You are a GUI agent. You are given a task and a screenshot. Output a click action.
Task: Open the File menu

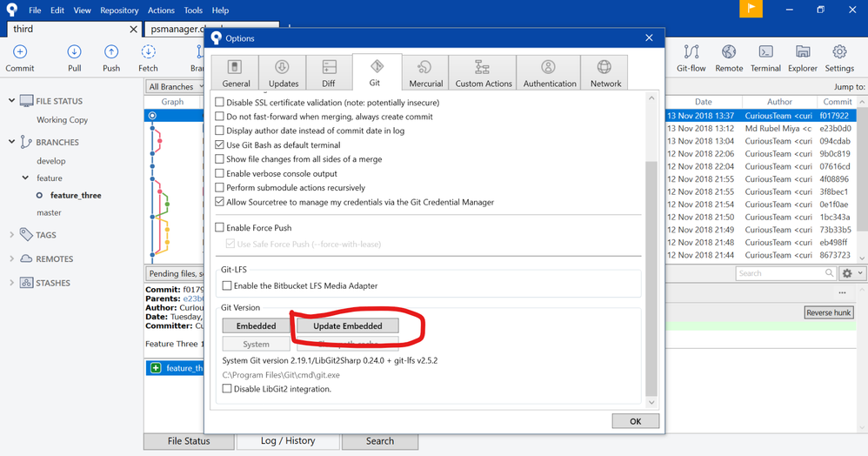35,10
